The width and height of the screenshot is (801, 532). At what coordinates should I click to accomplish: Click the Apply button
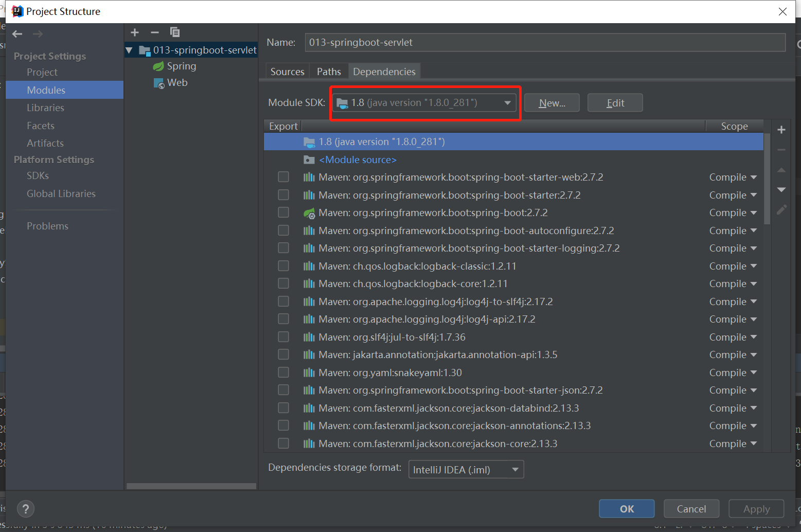pyautogui.click(x=756, y=509)
